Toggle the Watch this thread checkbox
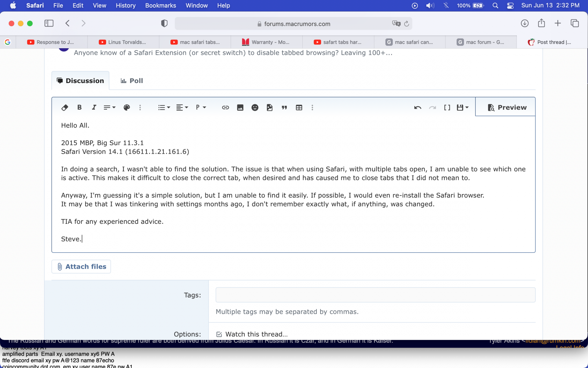The width and height of the screenshot is (588, 368). pyautogui.click(x=219, y=334)
